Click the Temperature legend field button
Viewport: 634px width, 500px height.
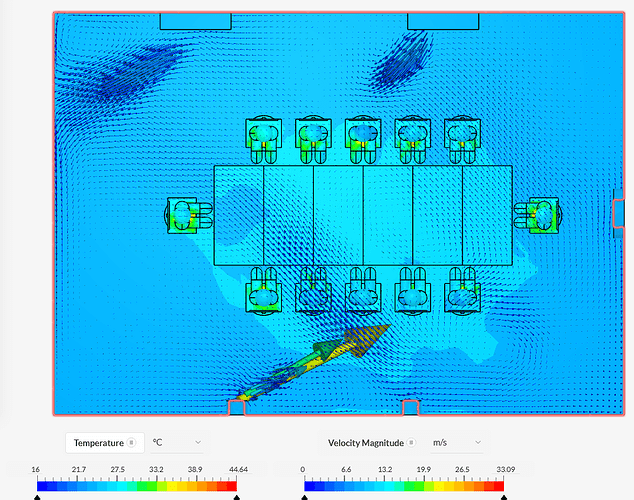pos(105,443)
